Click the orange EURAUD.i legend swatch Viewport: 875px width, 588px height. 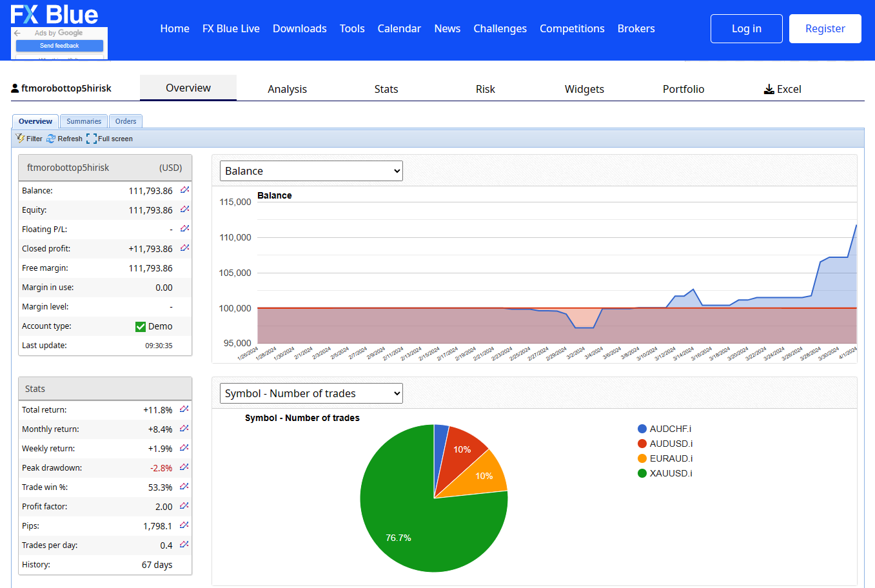pyautogui.click(x=642, y=458)
